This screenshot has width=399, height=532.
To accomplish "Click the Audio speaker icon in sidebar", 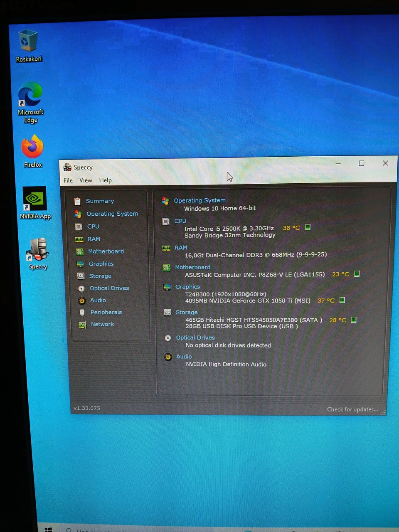I will (x=82, y=300).
